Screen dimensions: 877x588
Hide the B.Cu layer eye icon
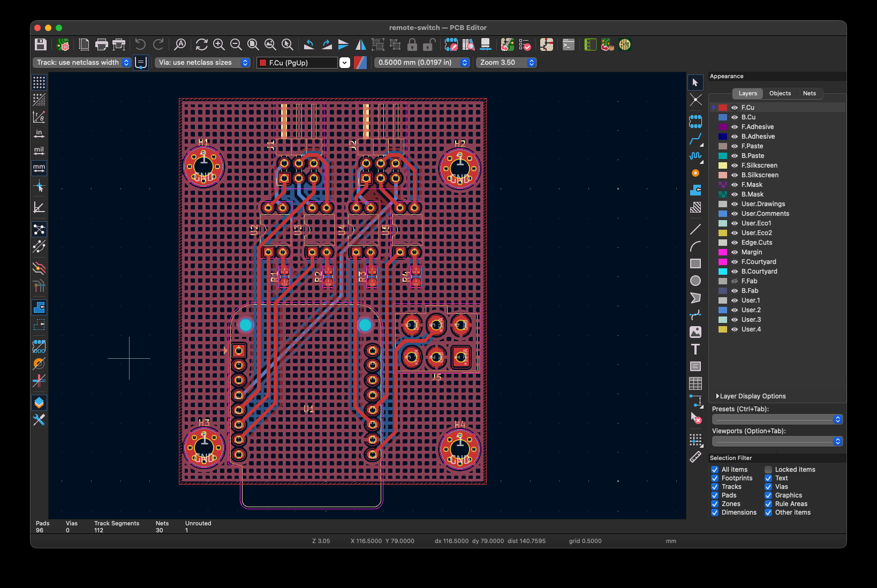[x=735, y=117]
